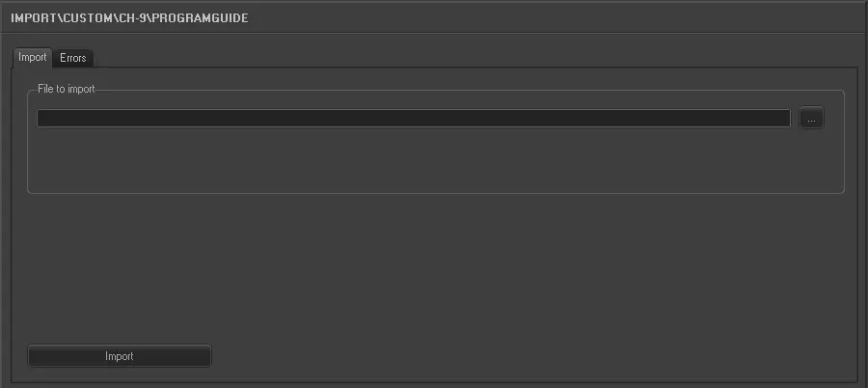Return to the Import tab page

pos(33,58)
